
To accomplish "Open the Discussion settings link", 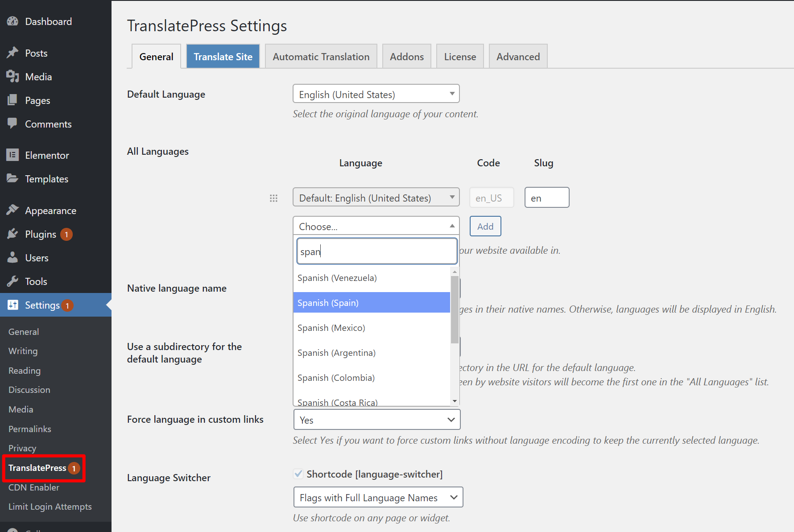I will 29,390.
